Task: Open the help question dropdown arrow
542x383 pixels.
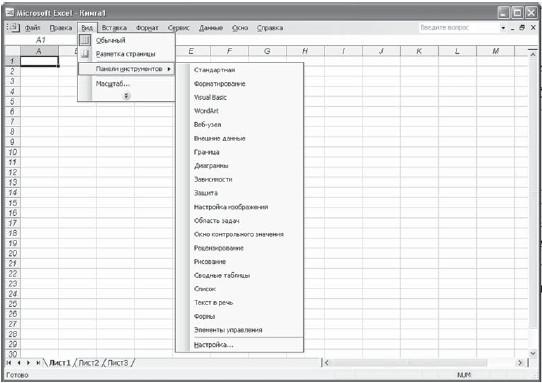Action: [x=503, y=28]
